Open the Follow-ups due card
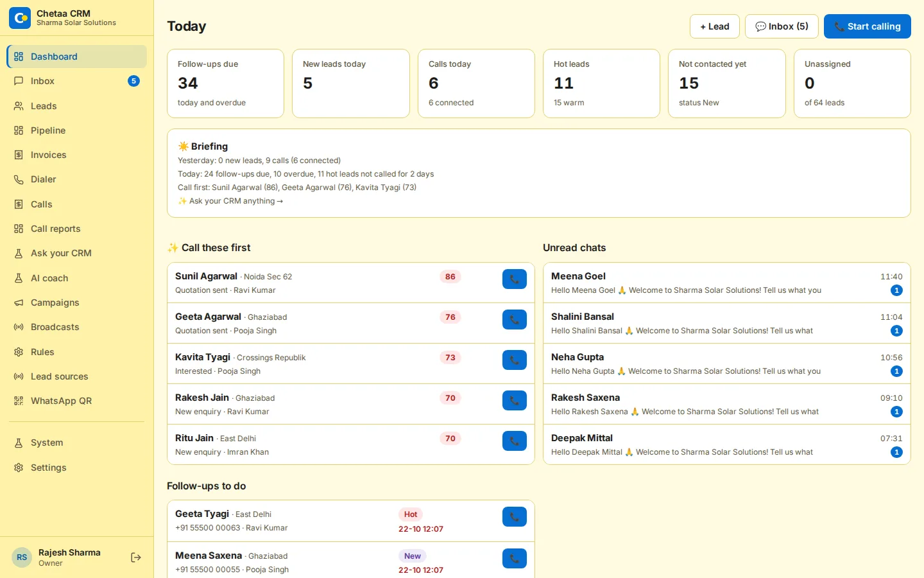The image size is (924, 578). point(225,83)
